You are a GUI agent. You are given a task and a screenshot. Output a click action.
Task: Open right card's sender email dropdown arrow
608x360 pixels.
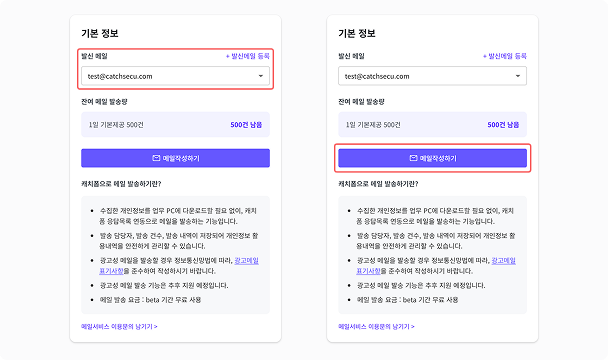click(x=518, y=76)
